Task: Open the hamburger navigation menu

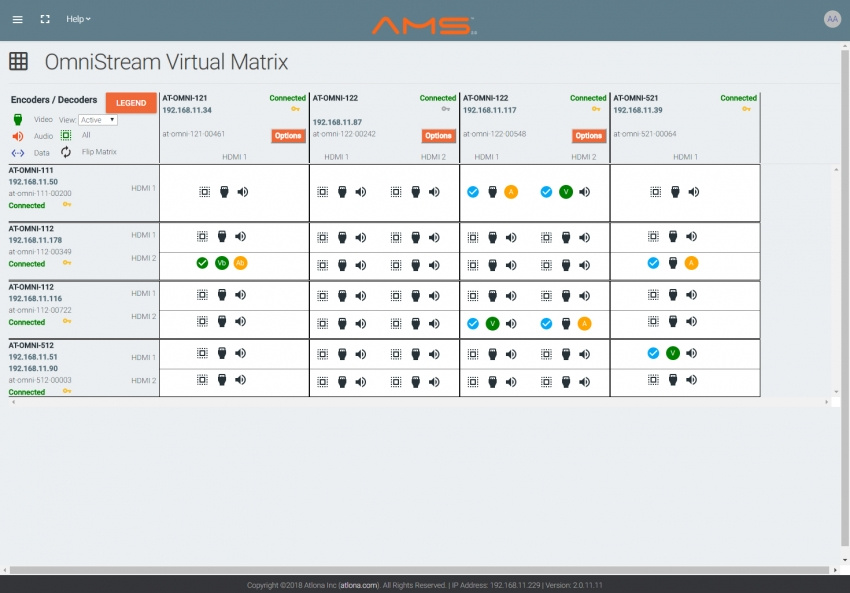Action: (x=17, y=18)
